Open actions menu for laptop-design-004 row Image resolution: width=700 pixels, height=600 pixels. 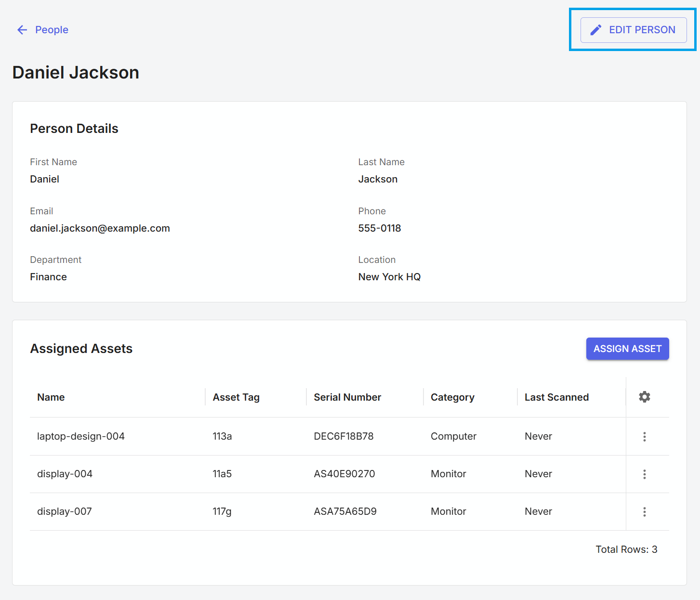coord(644,437)
